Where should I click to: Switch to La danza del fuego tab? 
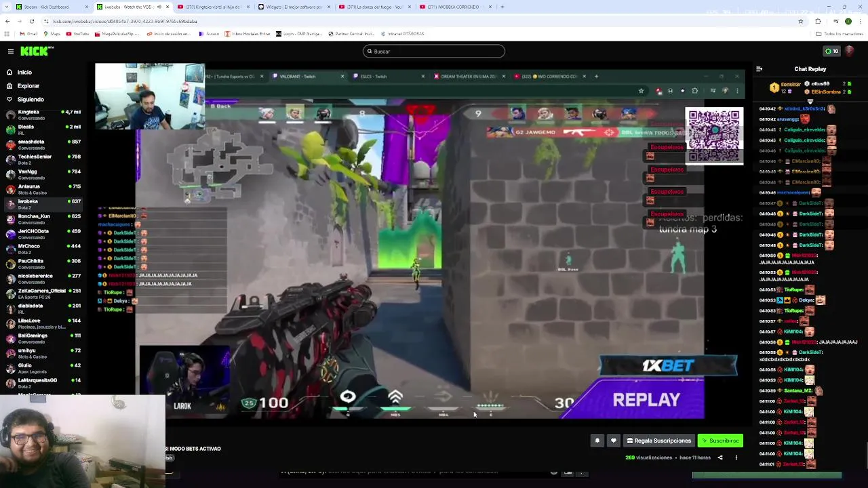[375, 7]
